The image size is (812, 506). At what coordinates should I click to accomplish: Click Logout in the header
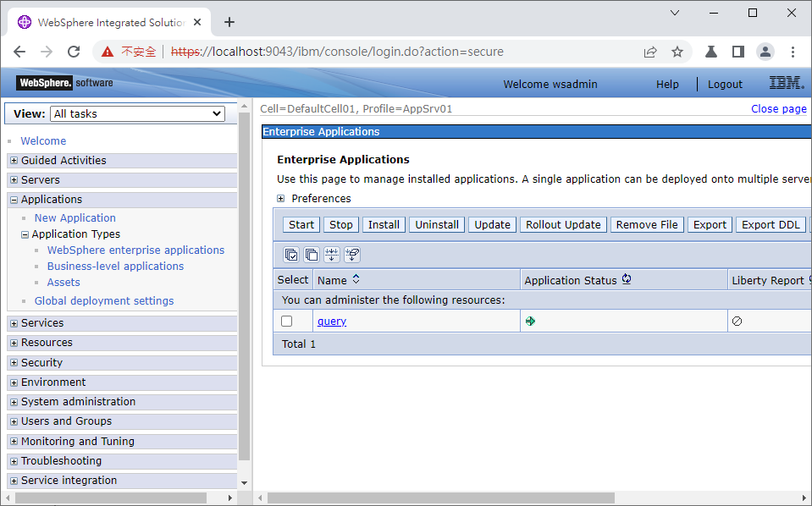point(725,84)
